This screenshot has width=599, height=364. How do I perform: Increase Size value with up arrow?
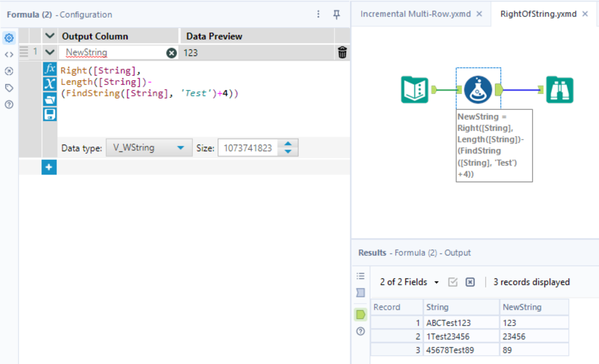(288, 144)
